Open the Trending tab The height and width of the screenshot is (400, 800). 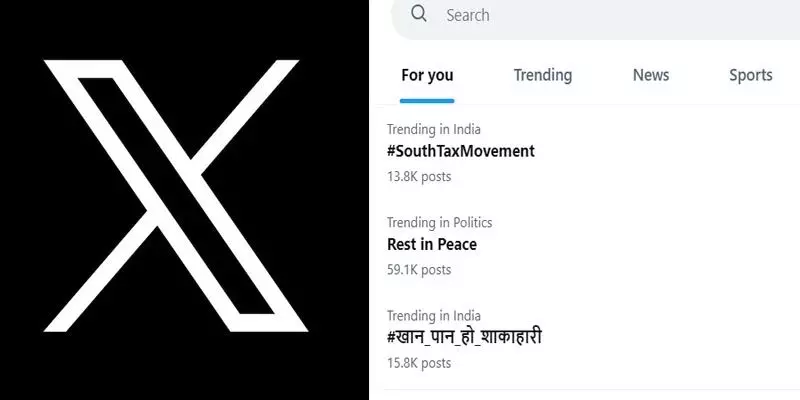tap(543, 75)
